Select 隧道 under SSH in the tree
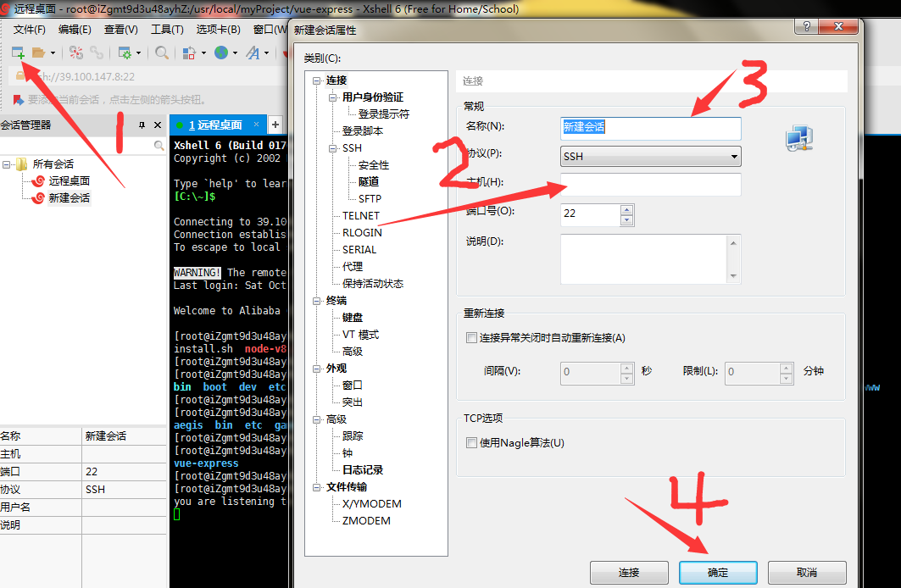 click(369, 182)
